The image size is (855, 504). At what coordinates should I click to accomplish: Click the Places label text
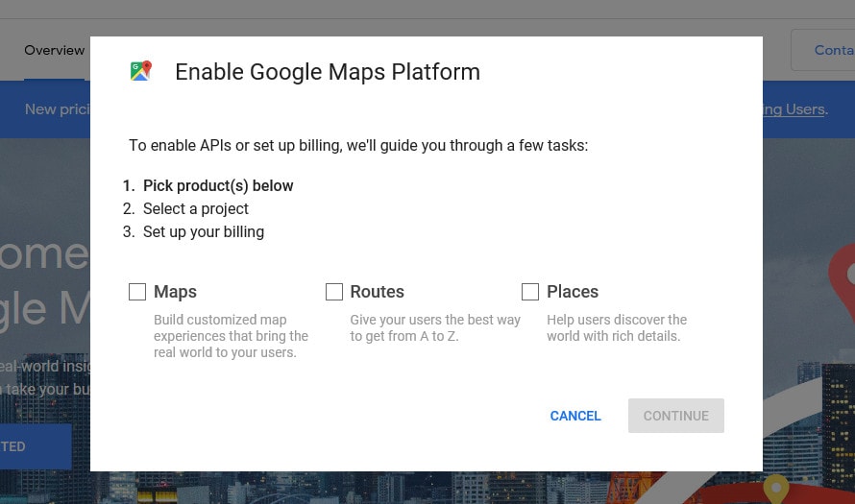(573, 292)
